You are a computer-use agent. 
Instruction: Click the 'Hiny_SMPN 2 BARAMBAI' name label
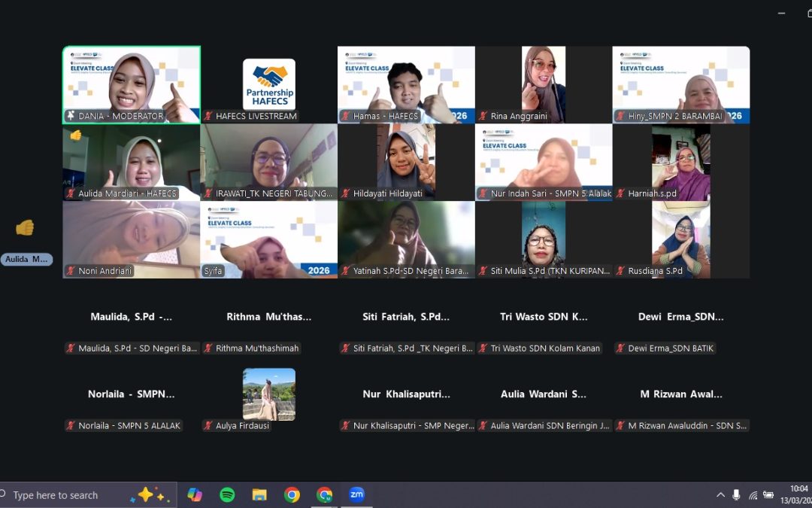675,116
